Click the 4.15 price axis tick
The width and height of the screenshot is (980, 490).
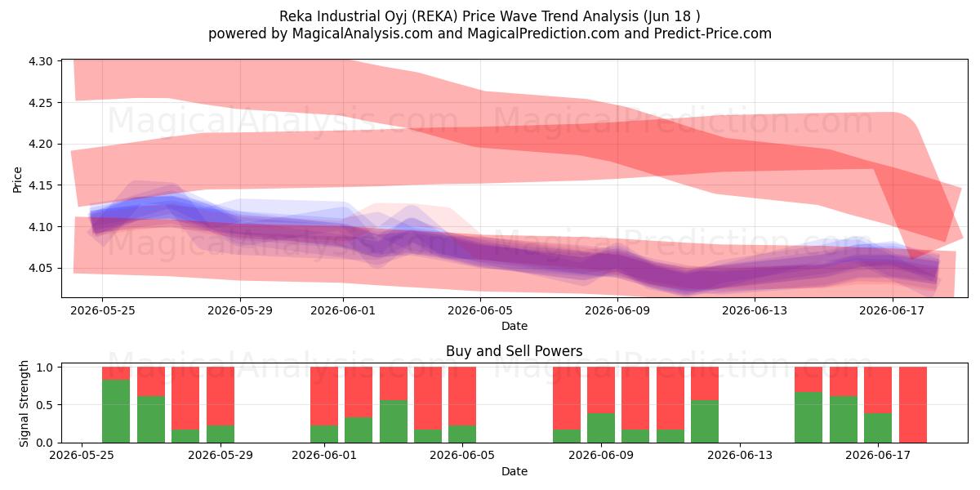point(41,185)
